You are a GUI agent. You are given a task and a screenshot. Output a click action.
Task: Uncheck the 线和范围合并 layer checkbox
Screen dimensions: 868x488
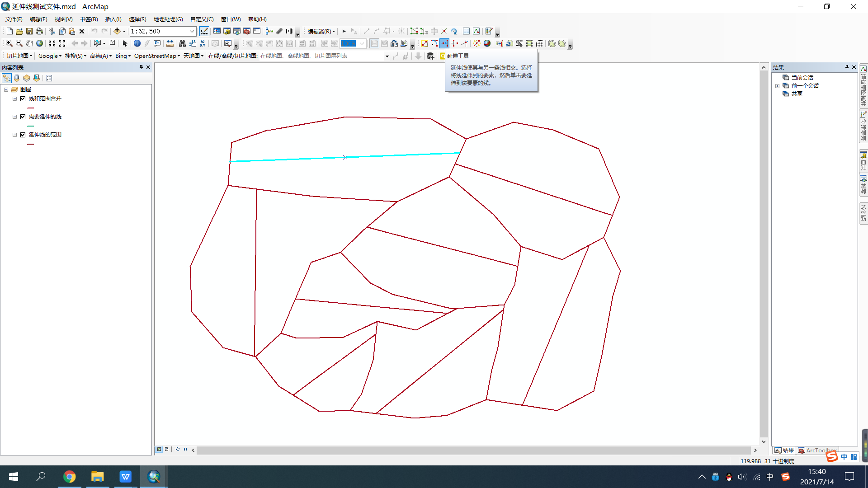[23, 99]
